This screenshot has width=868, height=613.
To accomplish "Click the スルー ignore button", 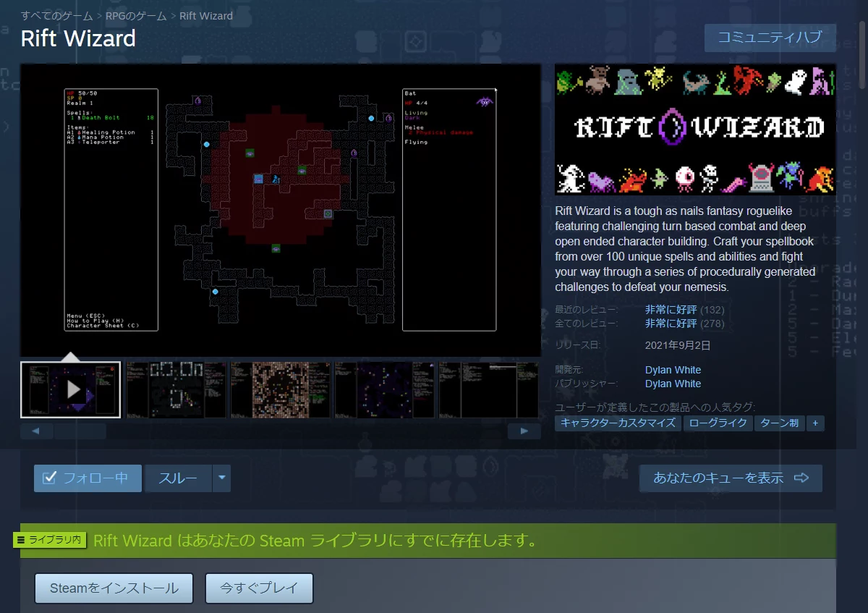I will [x=178, y=478].
